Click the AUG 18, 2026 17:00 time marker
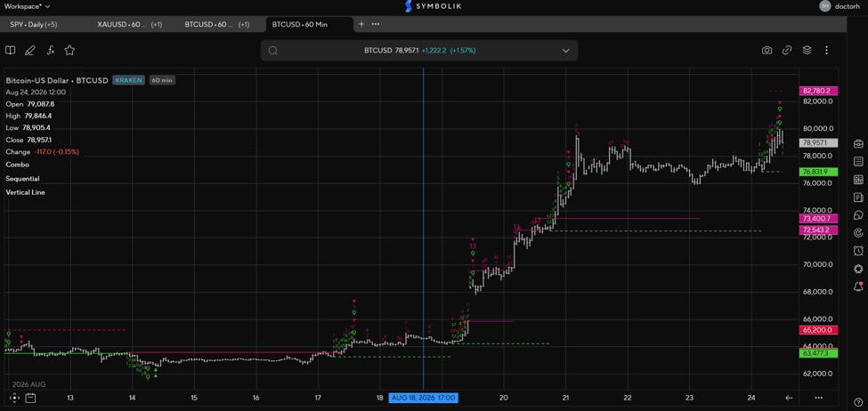868x411 pixels. (x=424, y=397)
